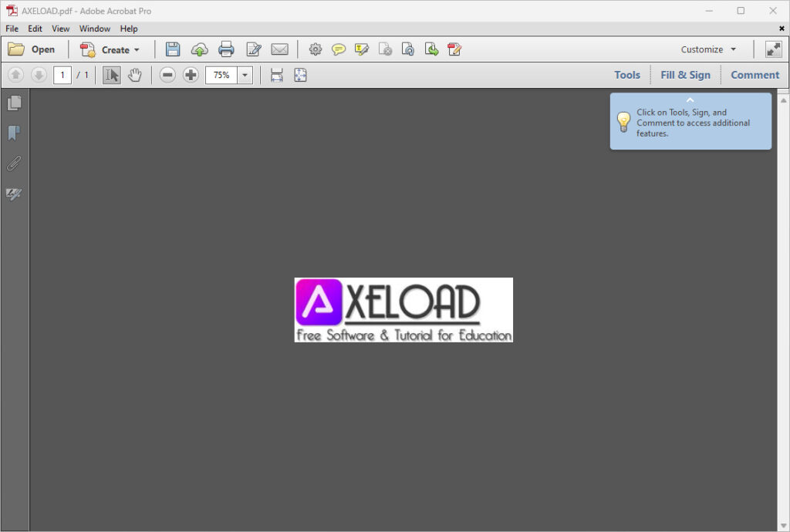
Task: Open the Comment pane
Action: [x=755, y=75]
